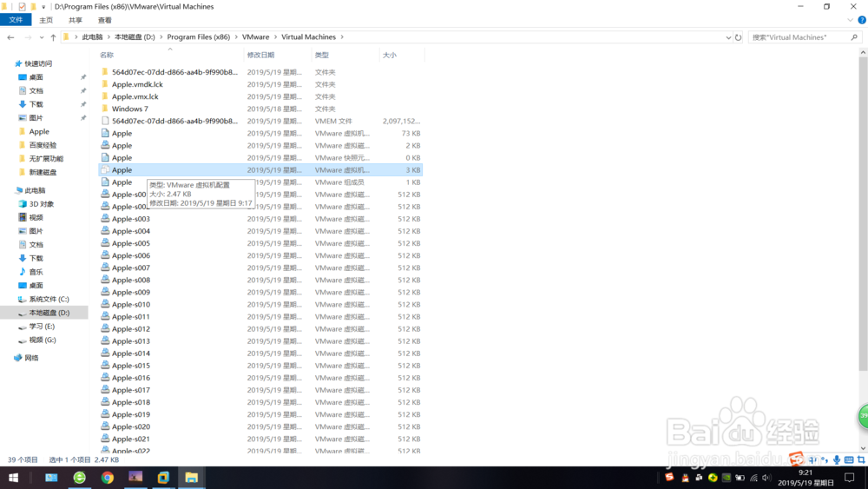Open 下载 under quick access
868x489 pixels.
[36, 105]
